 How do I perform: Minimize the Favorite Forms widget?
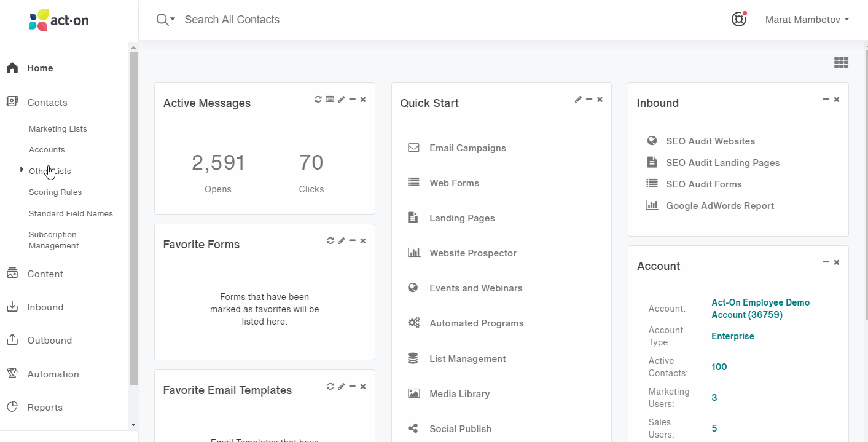(352, 240)
